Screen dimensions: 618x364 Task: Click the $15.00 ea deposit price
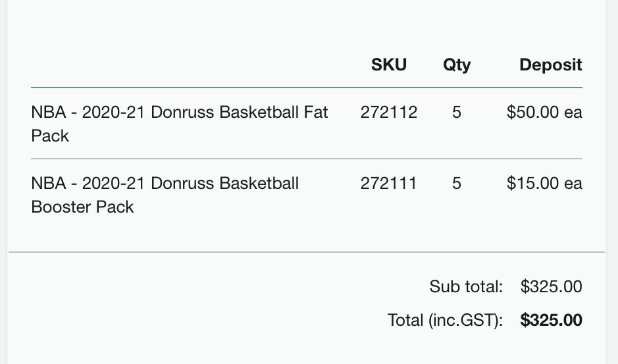click(544, 184)
